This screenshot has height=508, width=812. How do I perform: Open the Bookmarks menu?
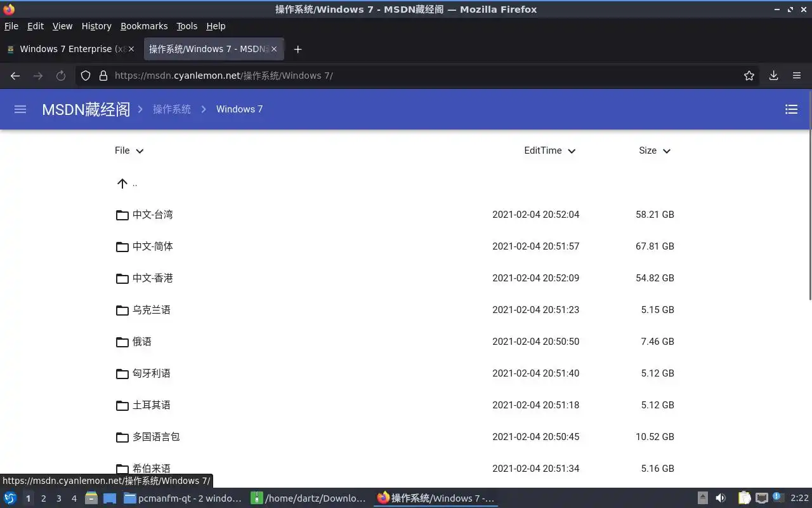tap(144, 26)
